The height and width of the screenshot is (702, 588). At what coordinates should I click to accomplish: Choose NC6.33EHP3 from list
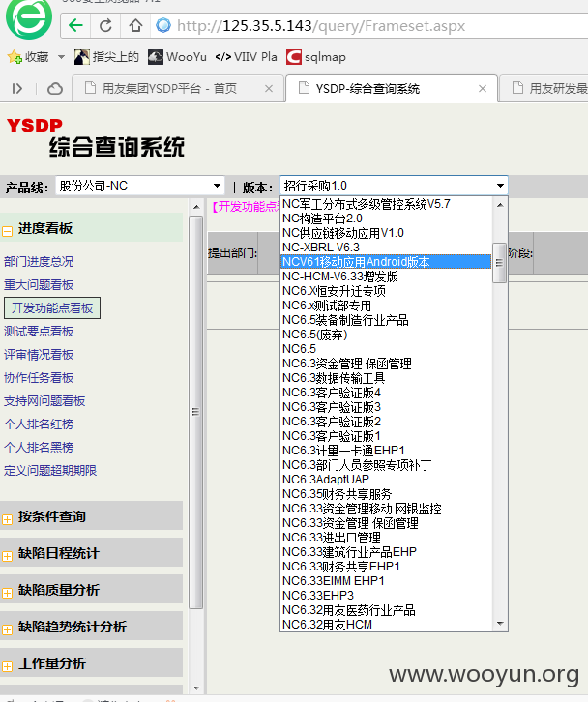(x=386, y=596)
